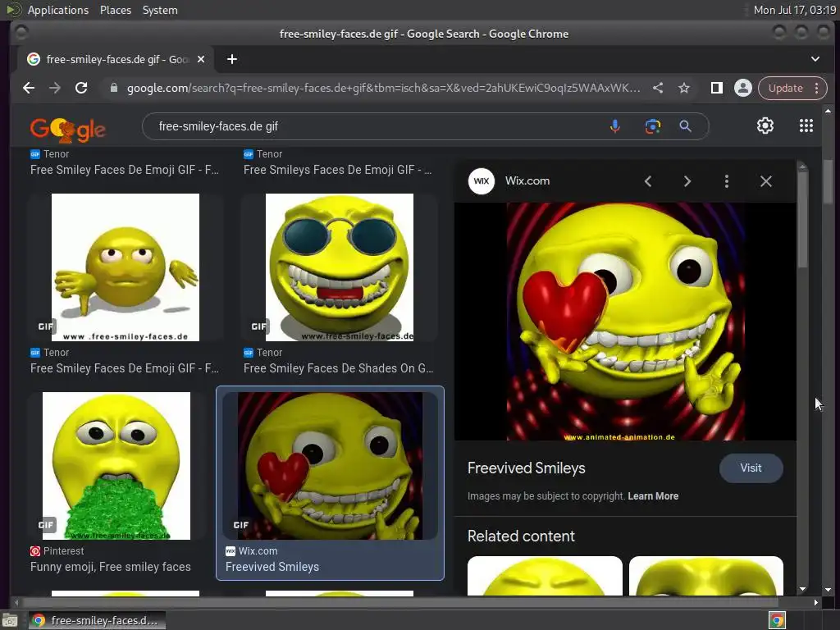Open the Google apps grid
The image size is (840, 630).
[806, 126]
